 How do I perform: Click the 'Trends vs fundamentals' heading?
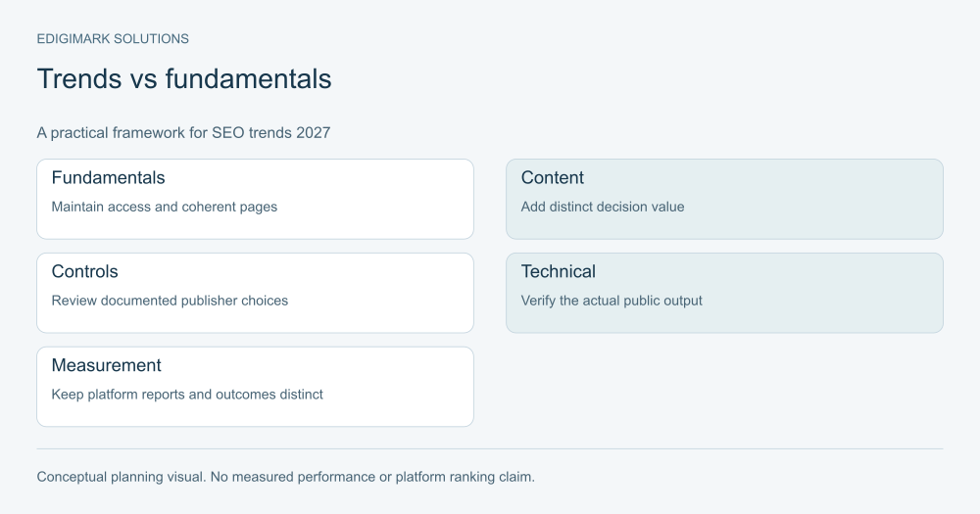pos(184,79)
